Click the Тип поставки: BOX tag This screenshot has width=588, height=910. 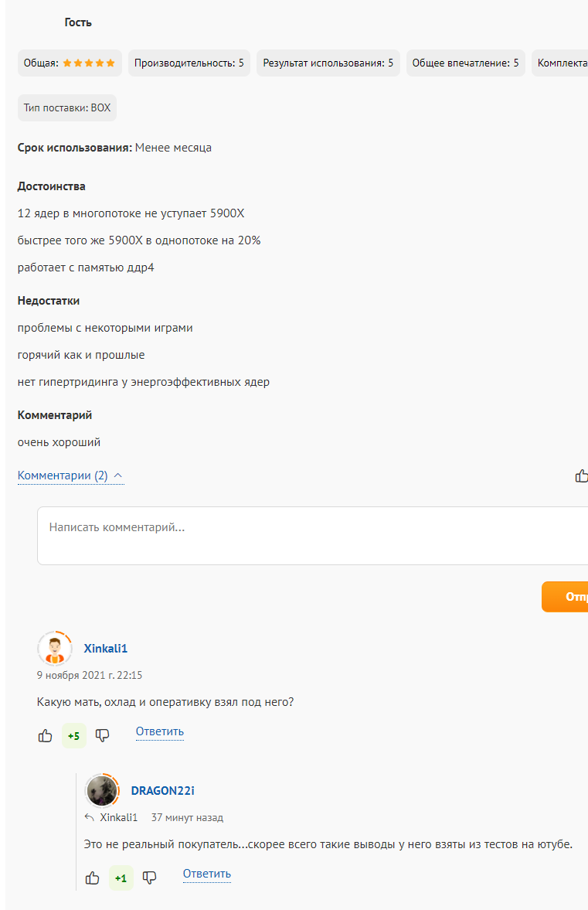[67, 108]
